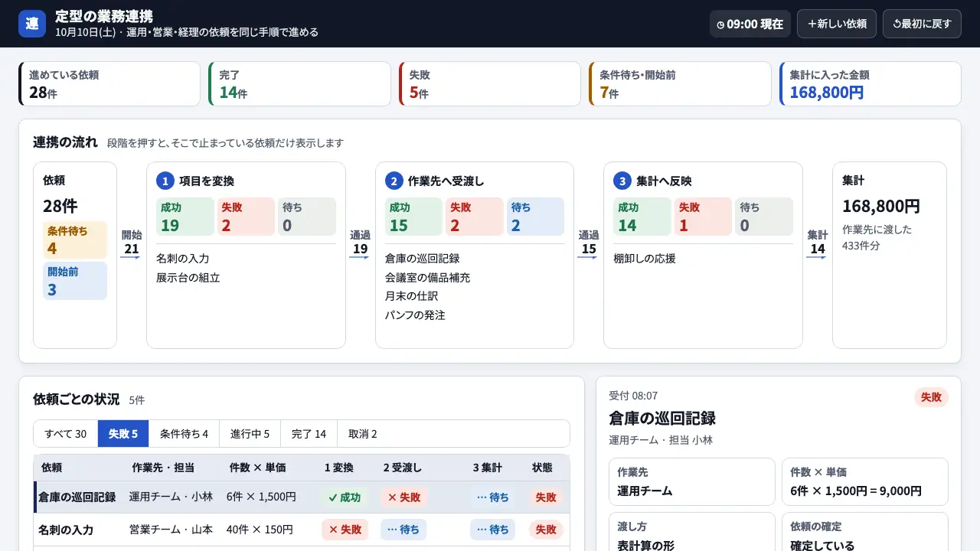Select 倉庫の巡回記録 row in the request table
The height and width of the screenshot is (551, 980).
coord(302,497)
